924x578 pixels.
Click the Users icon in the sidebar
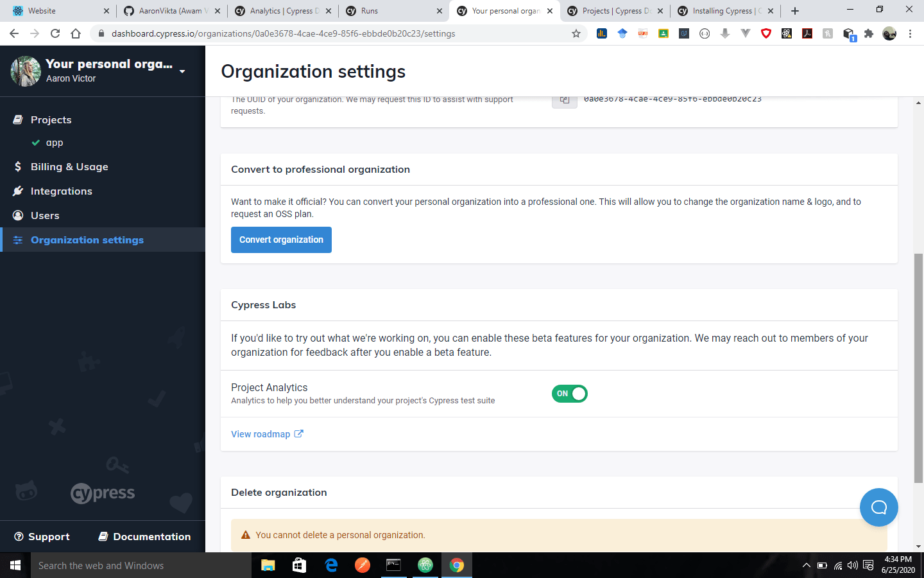[19, 215]
